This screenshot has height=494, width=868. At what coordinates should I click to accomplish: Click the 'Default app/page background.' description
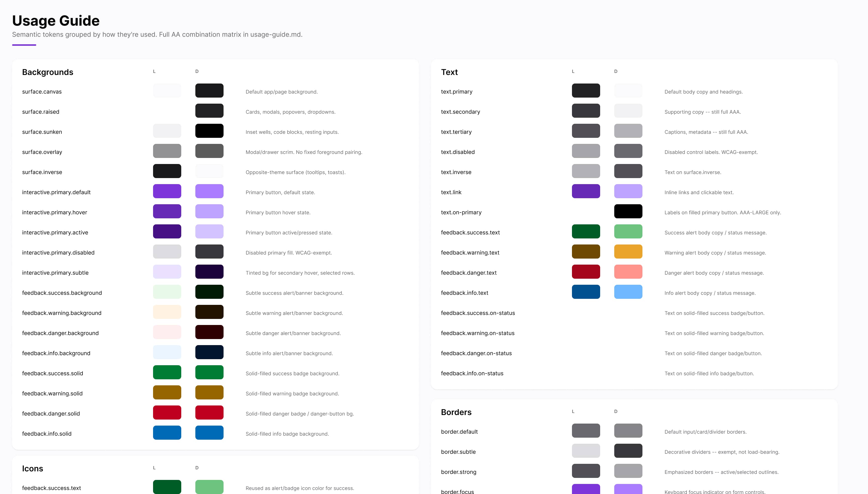click(x=282, y=92)
